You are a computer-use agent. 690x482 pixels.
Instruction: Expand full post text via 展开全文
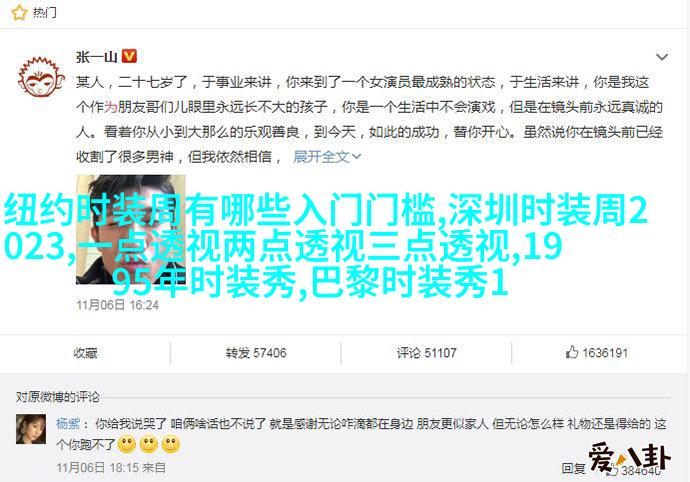321,156
